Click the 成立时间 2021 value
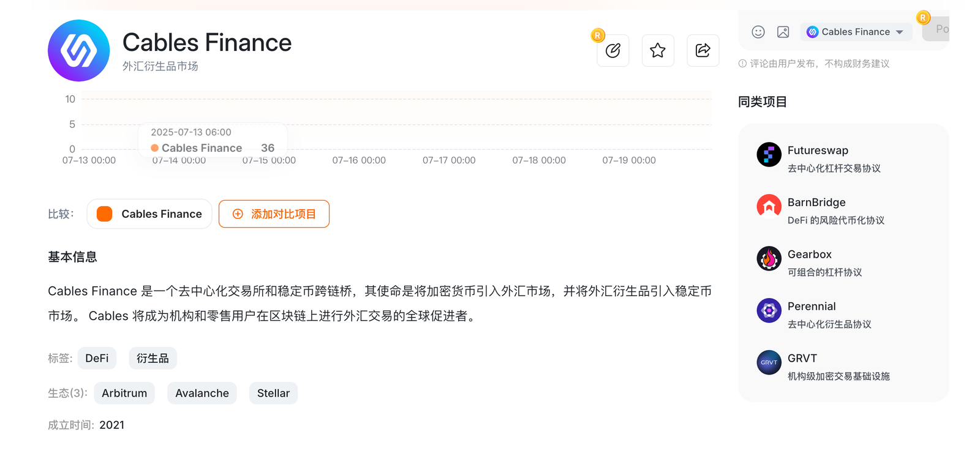 111,425
